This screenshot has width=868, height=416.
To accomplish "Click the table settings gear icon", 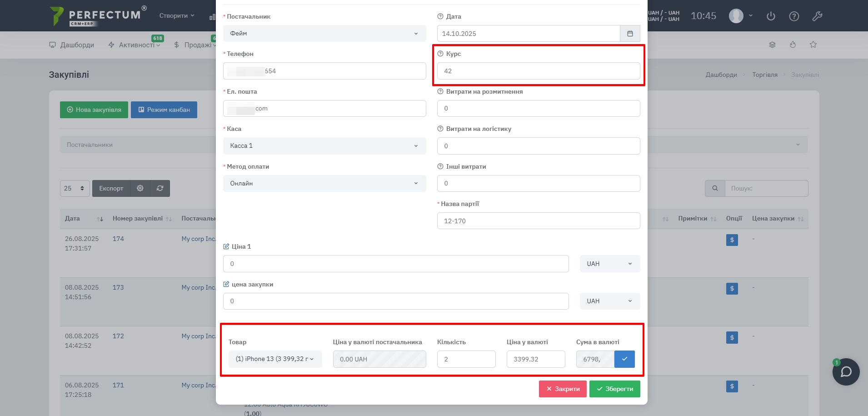I will (x=140, y=188).
